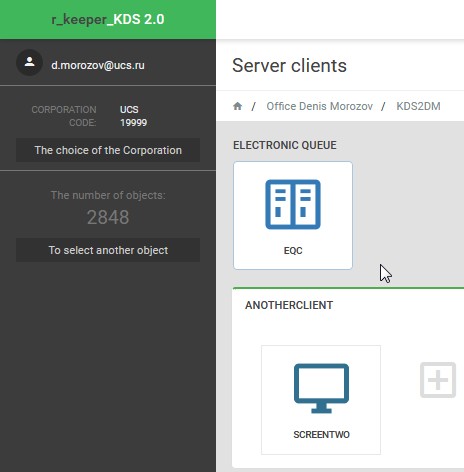Click the corporation name UCS
The image size is (464, 472).
(x=129, y=110)
